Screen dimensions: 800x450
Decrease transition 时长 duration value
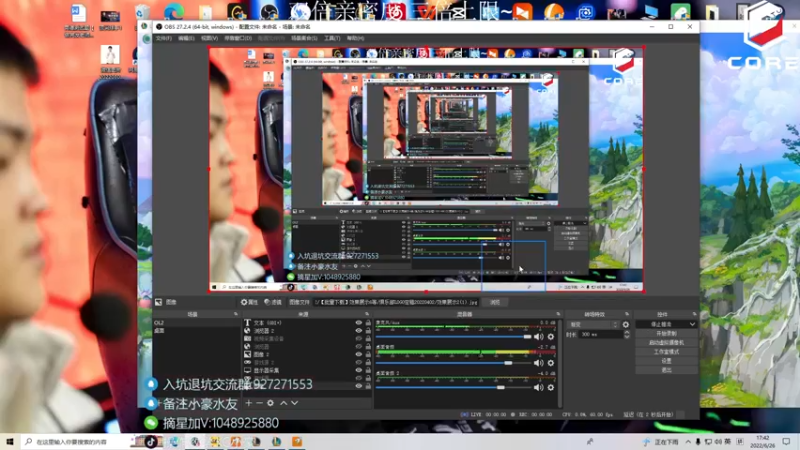coord(627,337)
